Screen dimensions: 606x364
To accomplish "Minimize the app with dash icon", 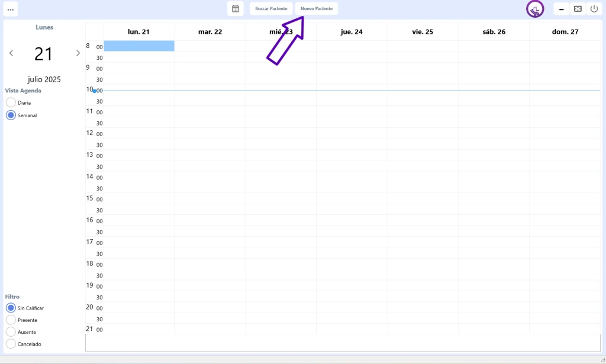I will [x=561, y=9].
